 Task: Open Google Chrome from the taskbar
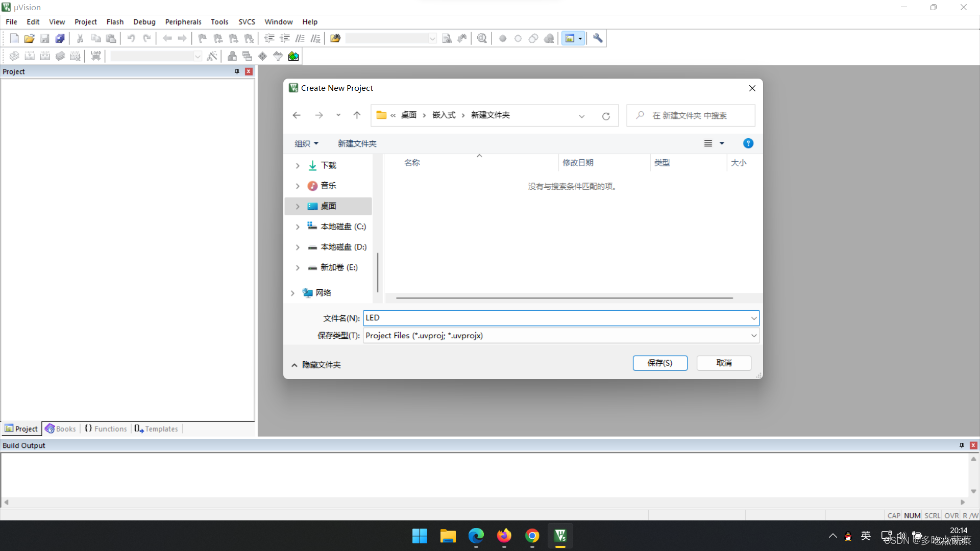click(532, 536)
